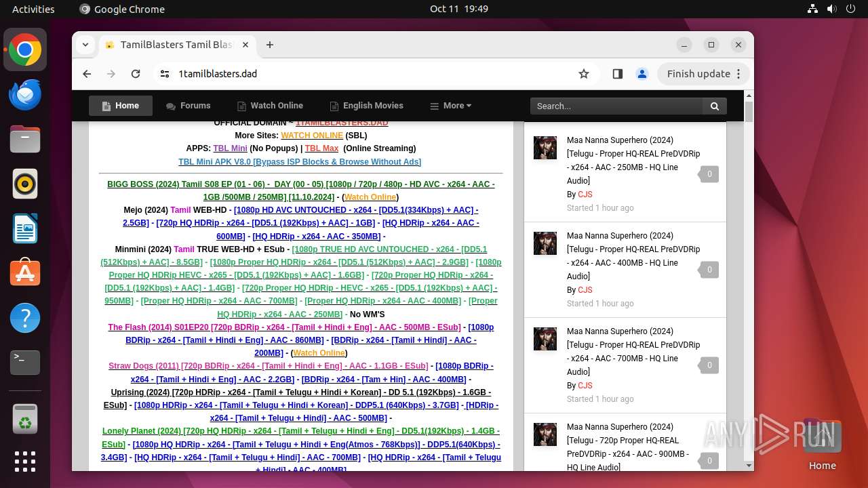Screen dimensions: 868x488
Task: Click the page vertical scrollbar thumb
Action: point(749,112)
